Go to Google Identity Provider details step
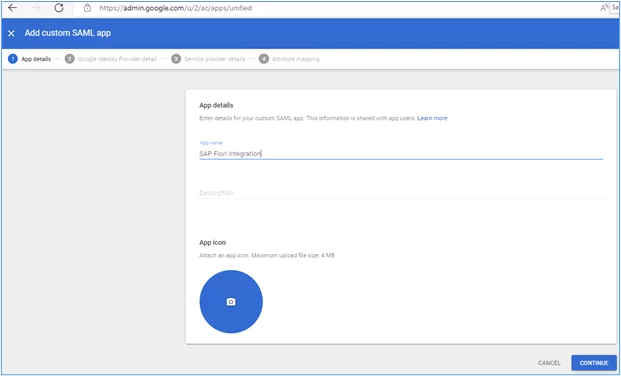This screenshot has width=621, height=376. [x=111, y=59]
